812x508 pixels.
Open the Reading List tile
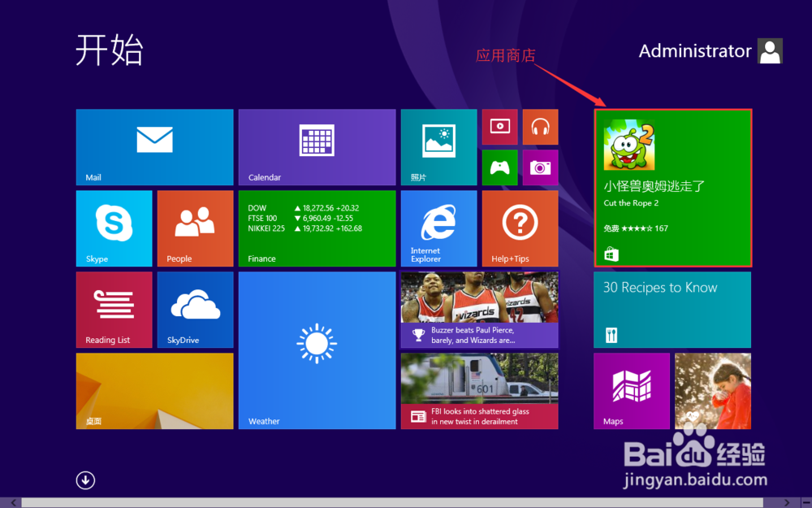[114, 310]
